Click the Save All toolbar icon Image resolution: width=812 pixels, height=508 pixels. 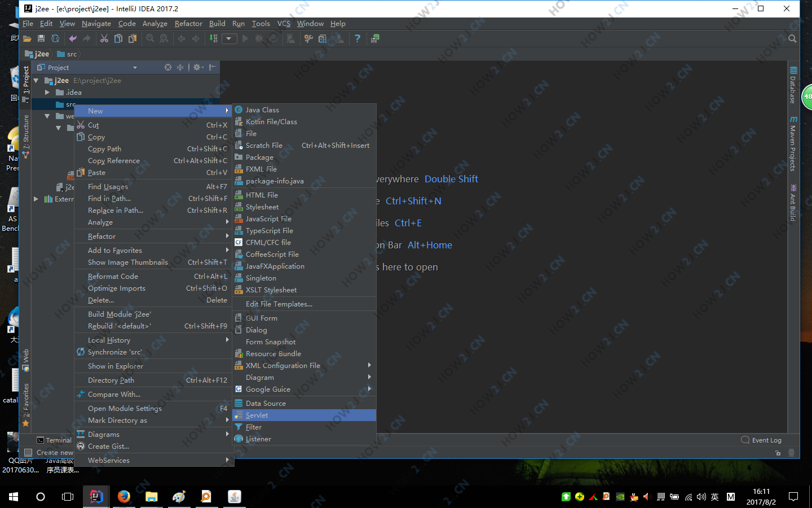(41, 39)
